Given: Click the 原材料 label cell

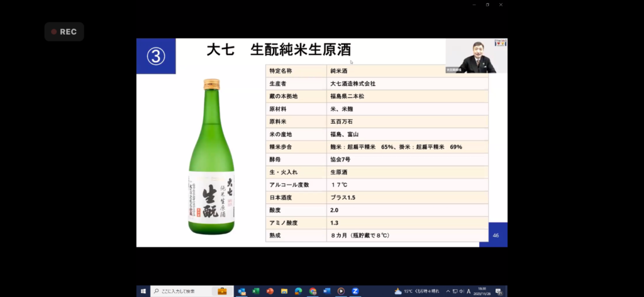Looking at the screenshot, I should click(x=296, y=109).
